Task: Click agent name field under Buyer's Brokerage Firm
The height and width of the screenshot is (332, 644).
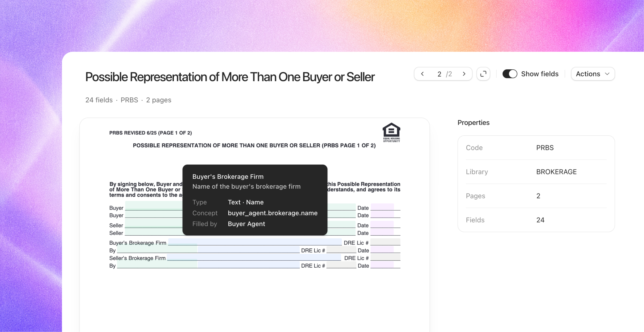Action: click(x=248, y=250)
